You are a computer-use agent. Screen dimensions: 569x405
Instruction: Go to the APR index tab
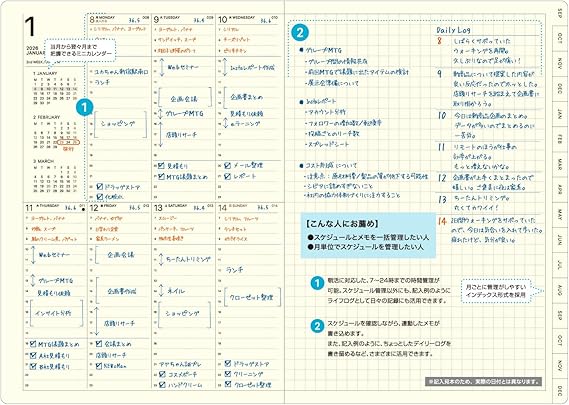560,189
